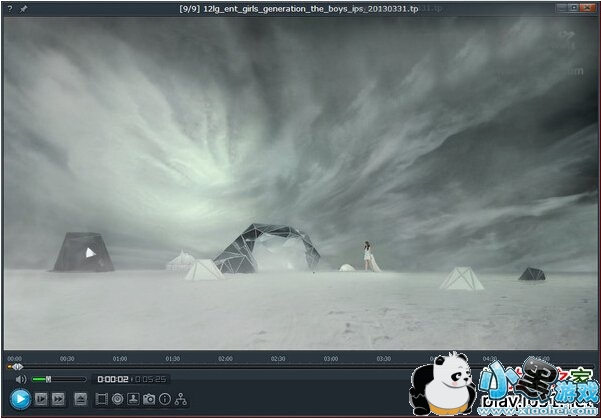Click the round blue Play button
Screen dimensions: 601x419
(19, 399)
